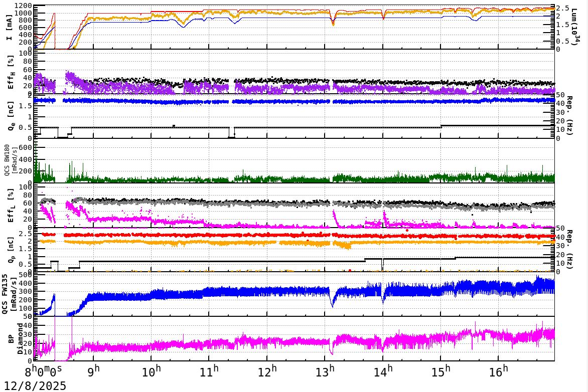588x392 pixels.
Task: Select the QCS FW135 [mRad/s] label
Action: pyautogui.click(x=9, y=293)
